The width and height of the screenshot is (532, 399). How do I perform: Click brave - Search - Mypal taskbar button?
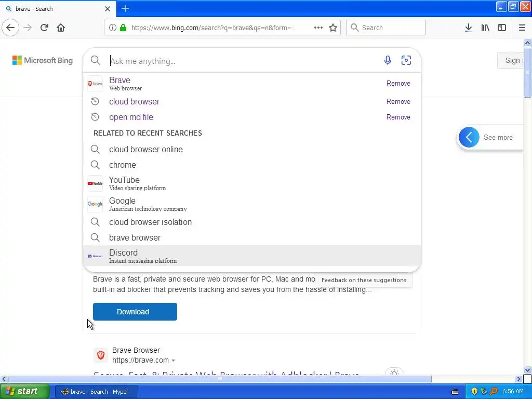coord(97,392)
